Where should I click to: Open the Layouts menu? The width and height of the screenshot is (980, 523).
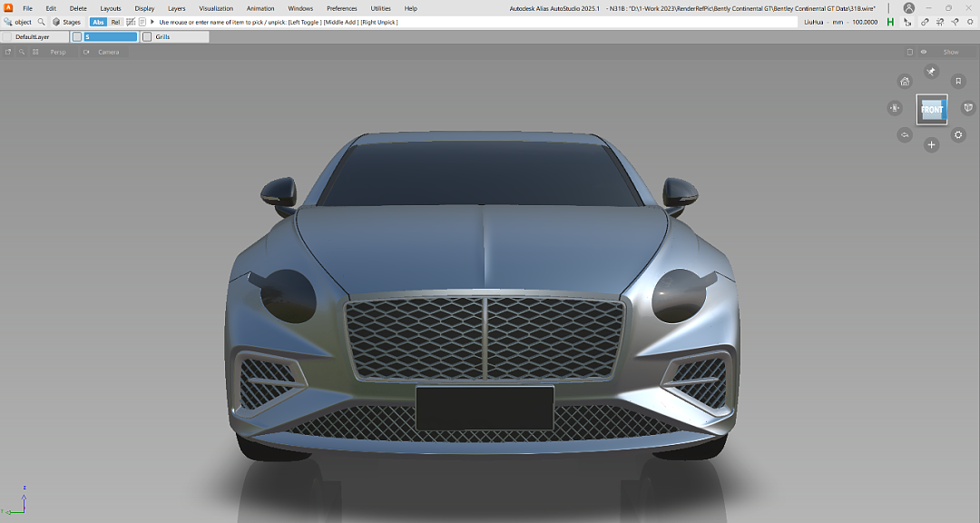(111, 9)
